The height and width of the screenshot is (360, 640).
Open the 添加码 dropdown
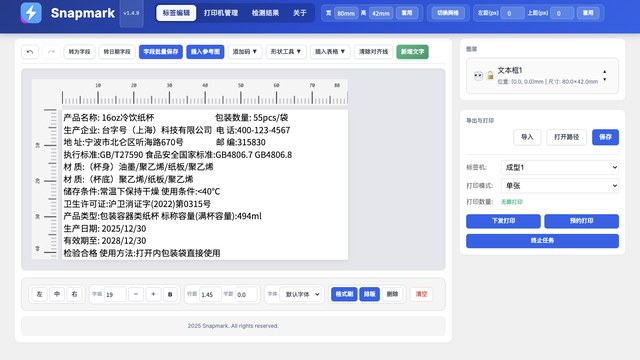click(245, 52)
